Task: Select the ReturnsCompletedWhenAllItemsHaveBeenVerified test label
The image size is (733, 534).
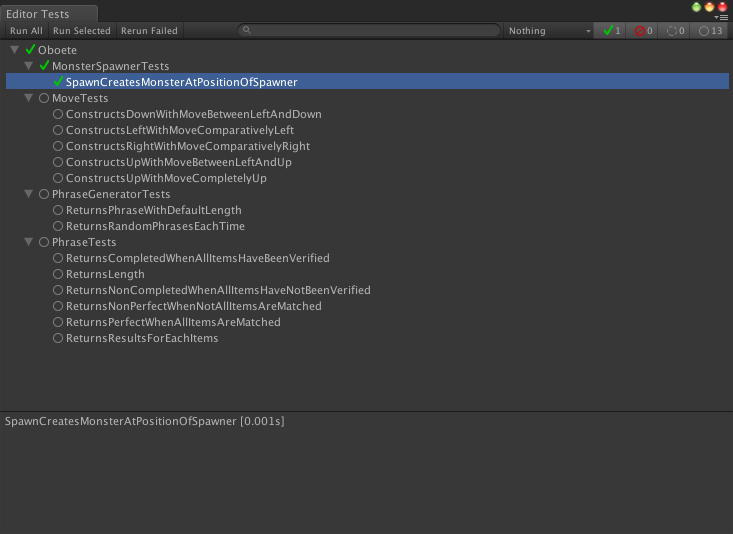Action: coord(198,258)
